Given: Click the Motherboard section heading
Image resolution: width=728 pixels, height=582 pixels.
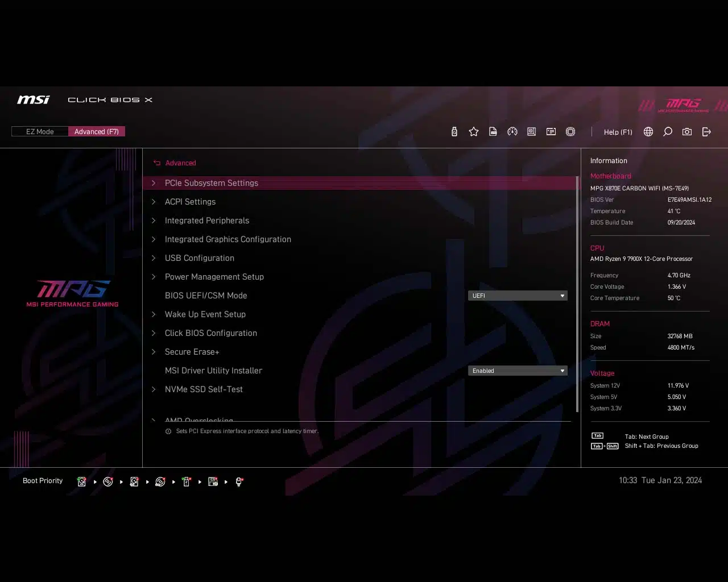Looking at the screenshot, I should pos(610,176).
